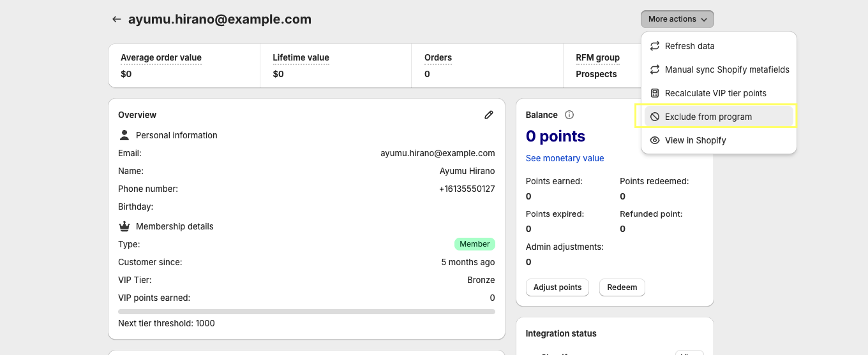Viewport: 868px width, 355px height.
Task: Select Exclude from program menu item
Action: tap(708, 117)
